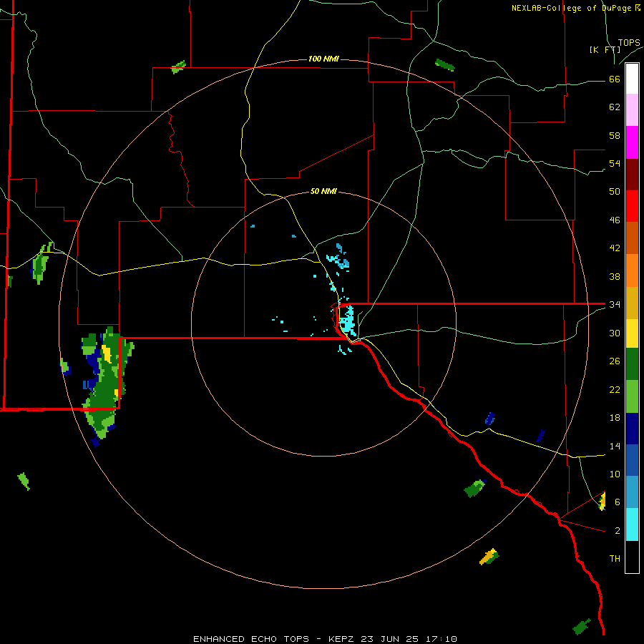This screenshot has height=644, width=644.
Task: Click the dark green 30 kft legend swatch
Action: click(x=632, y=364)
